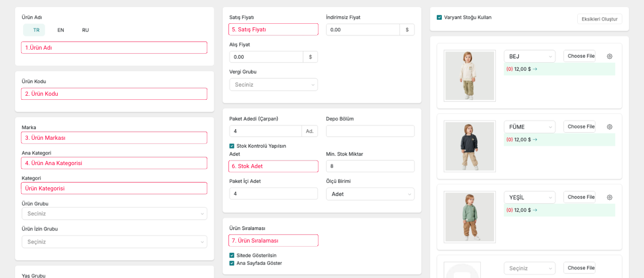Click the dollar sign beside İndirimsiz Fiyat
644x278 pixels.
407,30
